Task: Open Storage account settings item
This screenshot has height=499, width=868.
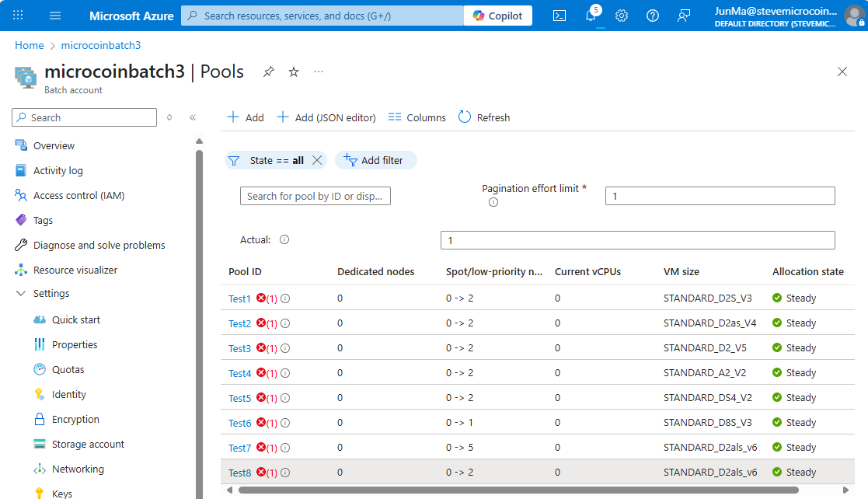Action: 88,445
